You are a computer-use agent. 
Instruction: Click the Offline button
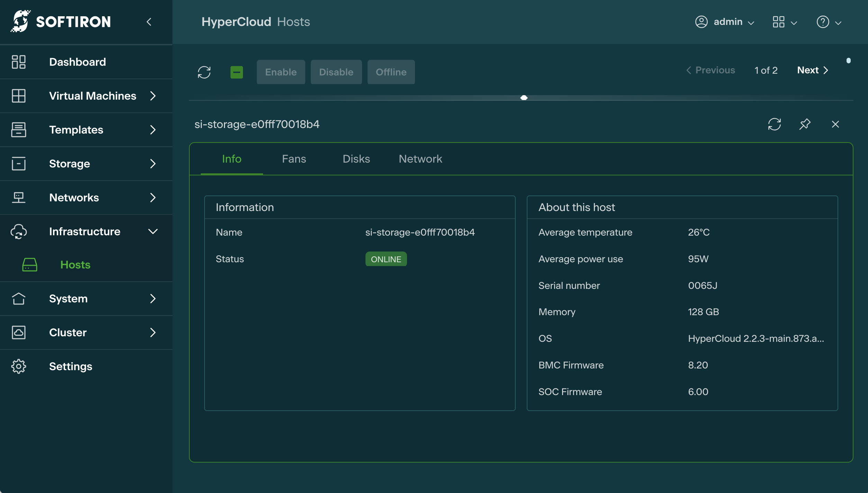click(x=391, y=72)
